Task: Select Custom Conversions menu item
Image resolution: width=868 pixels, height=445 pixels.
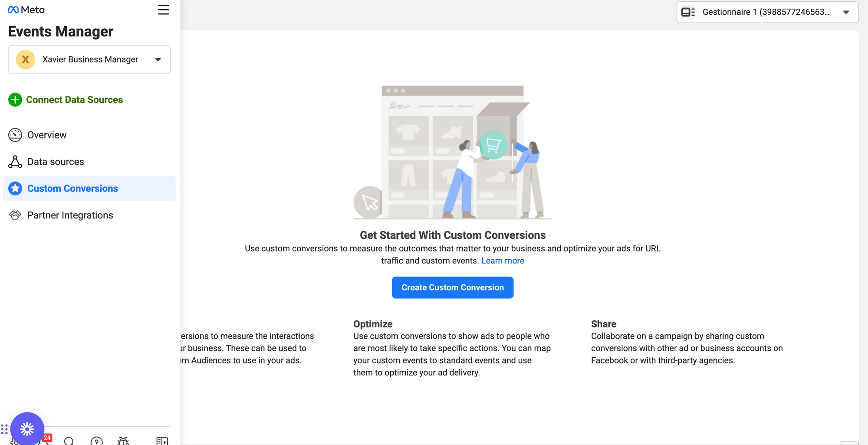Action: 89,188
